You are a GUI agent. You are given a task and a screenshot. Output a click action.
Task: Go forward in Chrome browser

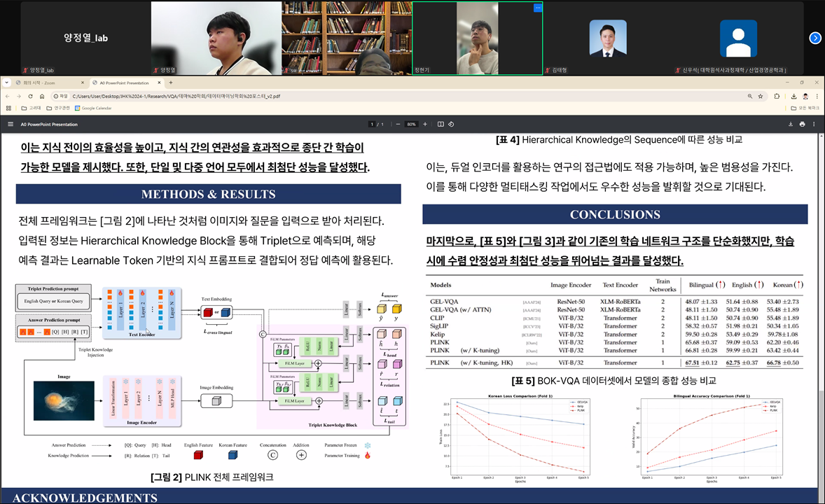click(x=18, y=97)
